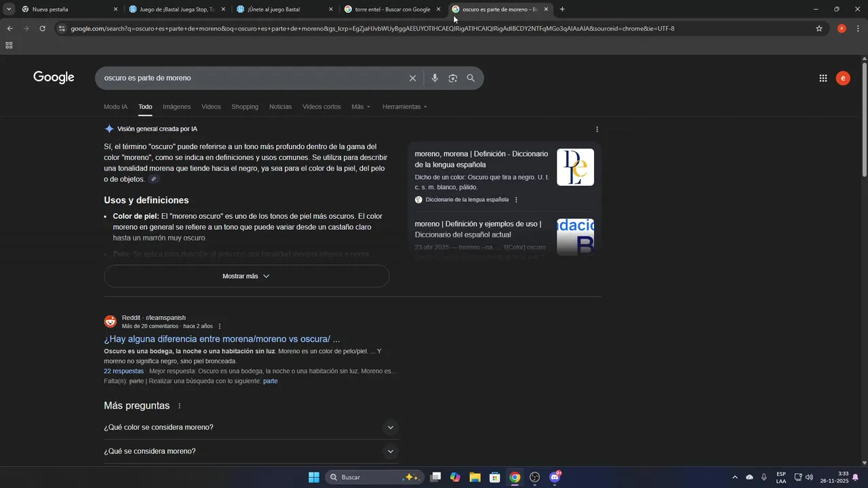The height and width of the screenshot is (488, 868).
Task: Open the ESP LAA language indicator
Action: pos(781,477)
